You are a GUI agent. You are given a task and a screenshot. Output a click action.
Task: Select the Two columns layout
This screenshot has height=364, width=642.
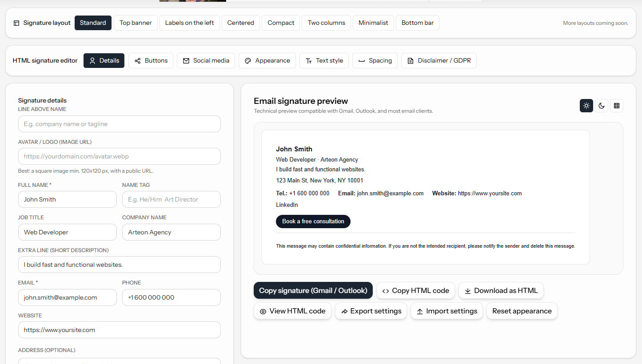(x=326, y=22)
